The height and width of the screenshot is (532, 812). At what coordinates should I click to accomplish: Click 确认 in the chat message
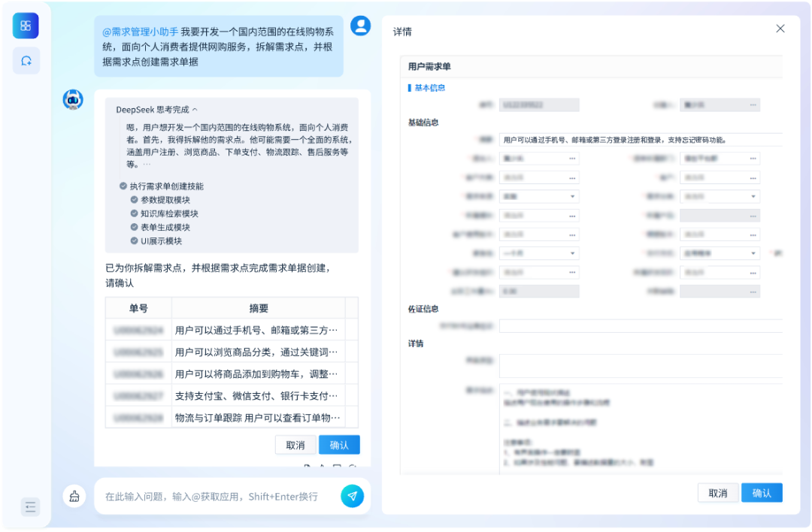pyautogui.click(x=339, y=445)
